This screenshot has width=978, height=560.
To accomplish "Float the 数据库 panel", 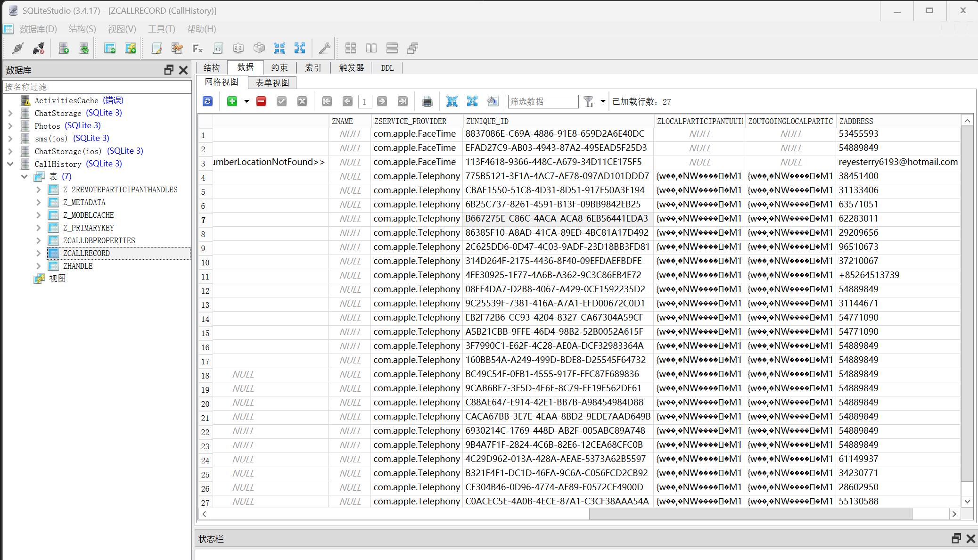I will click(168, 70).
